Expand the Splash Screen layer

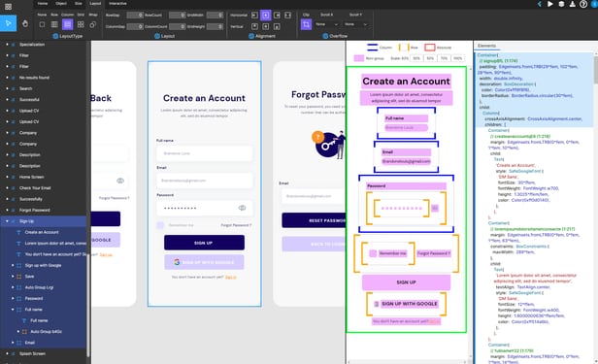pyautogui.click(x=7, y=353)
